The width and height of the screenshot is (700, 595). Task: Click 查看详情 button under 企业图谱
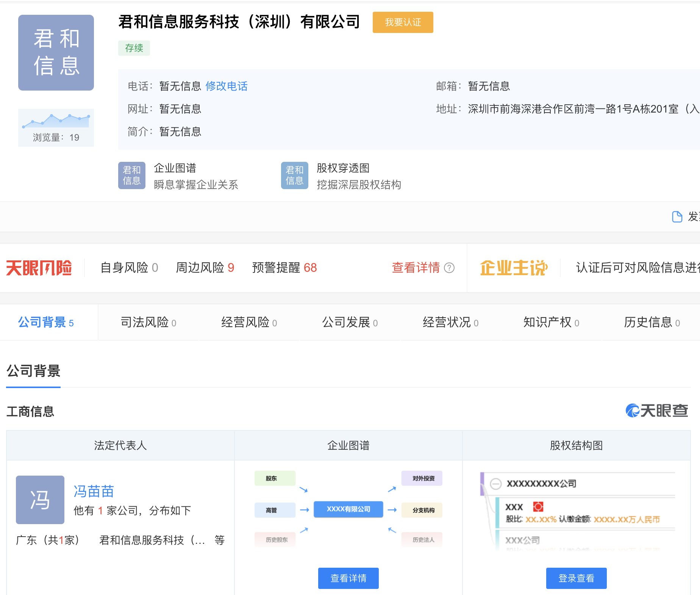[348, 578]
